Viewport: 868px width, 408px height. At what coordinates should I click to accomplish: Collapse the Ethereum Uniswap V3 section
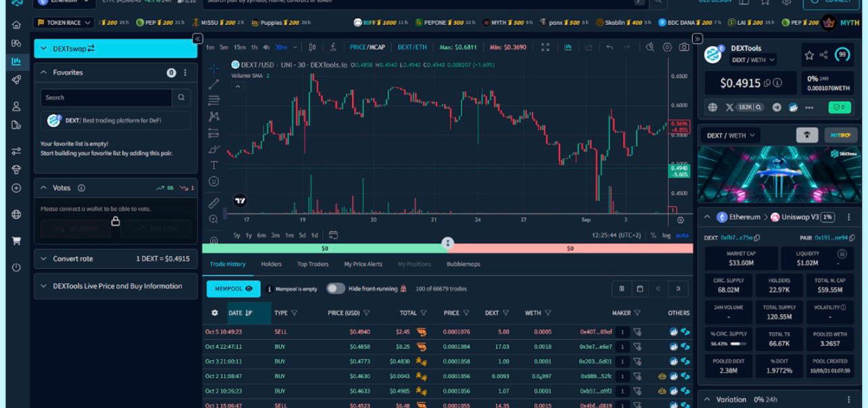click(707, 218)
